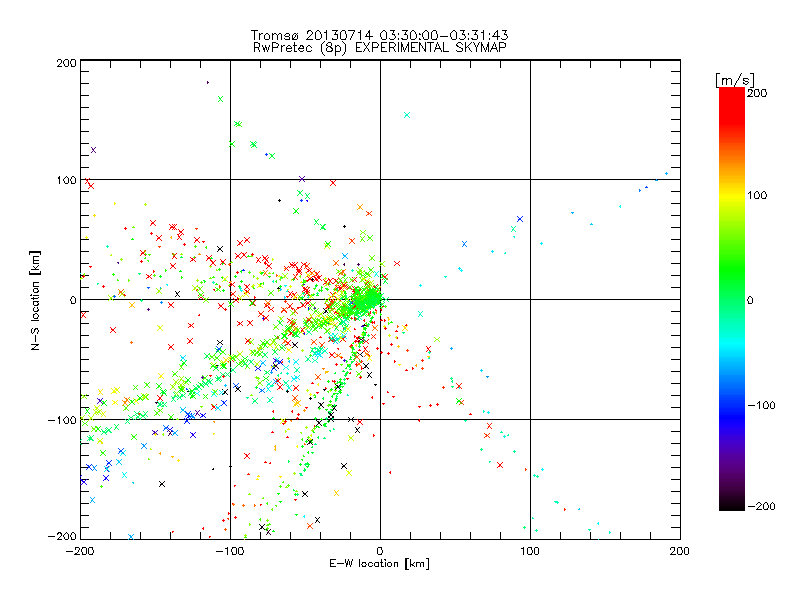
Task: Click the y-axis -100 tick label
Action: tap(62, 420)
